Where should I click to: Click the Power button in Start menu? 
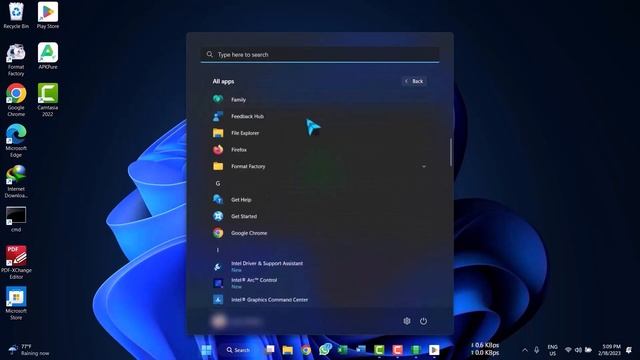pyautogui.click(x=423, y=321)
